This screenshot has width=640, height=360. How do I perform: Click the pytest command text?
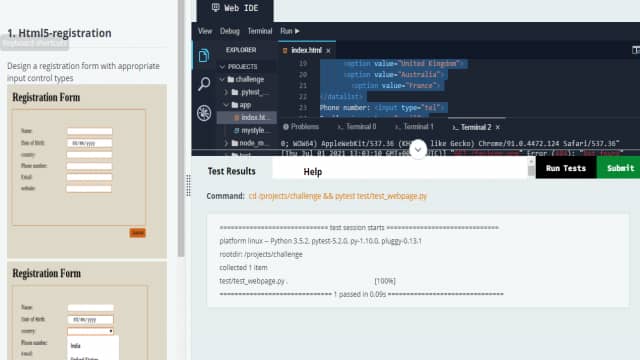click(x=338, y=196)
